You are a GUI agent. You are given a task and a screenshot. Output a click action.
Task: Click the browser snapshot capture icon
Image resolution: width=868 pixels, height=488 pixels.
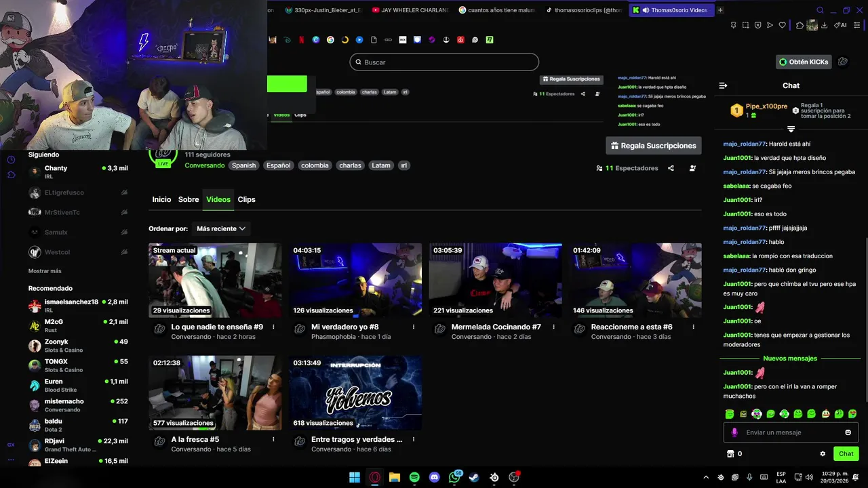(x=745, y=25)
